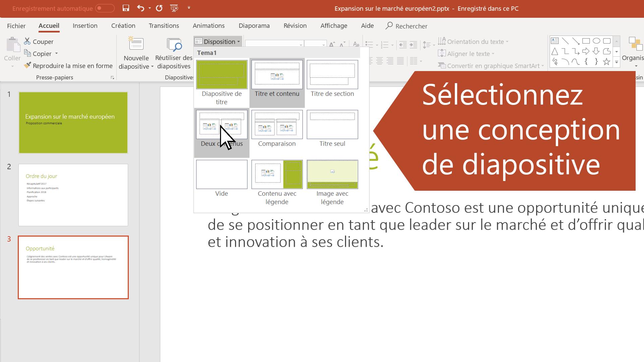Image resolution: width=644 pixels, height=362 pixels.
Task: Select the five-point star shape
Action: coord(606,62)
